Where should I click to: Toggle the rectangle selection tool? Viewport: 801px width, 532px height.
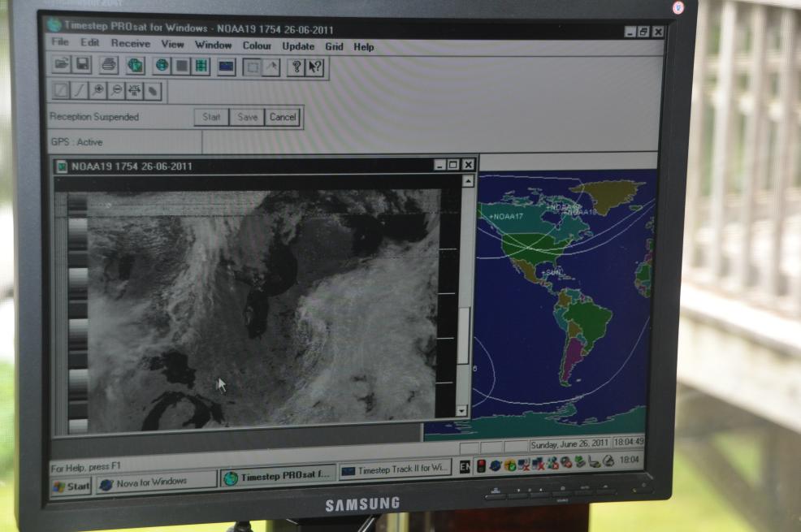(252, 67)
